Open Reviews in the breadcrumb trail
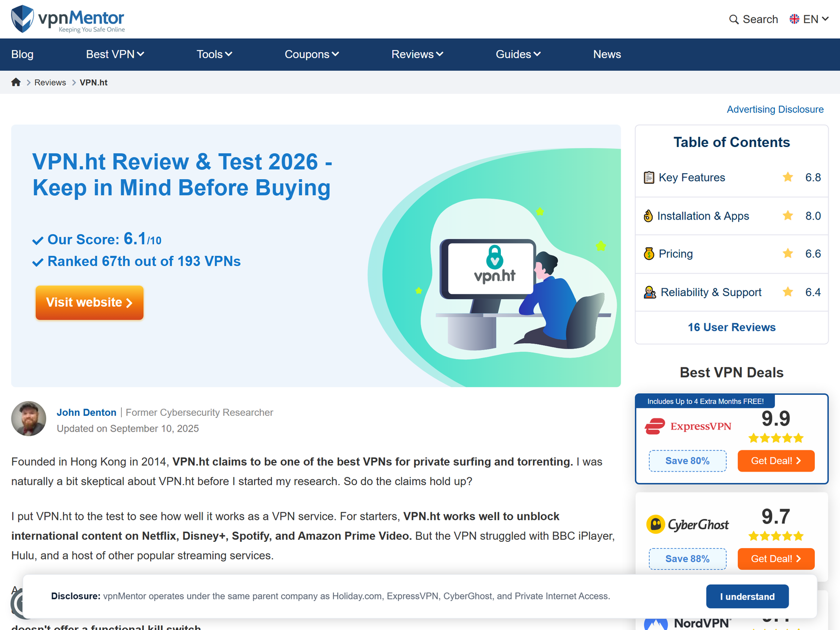This screenshot has height=630, width=840. coord(50,82)
